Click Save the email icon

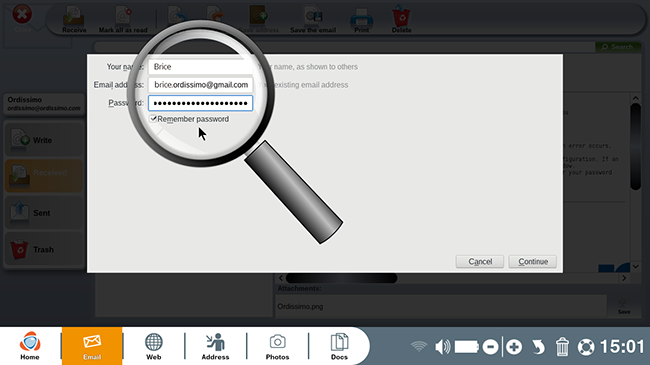tap(313, 16)
